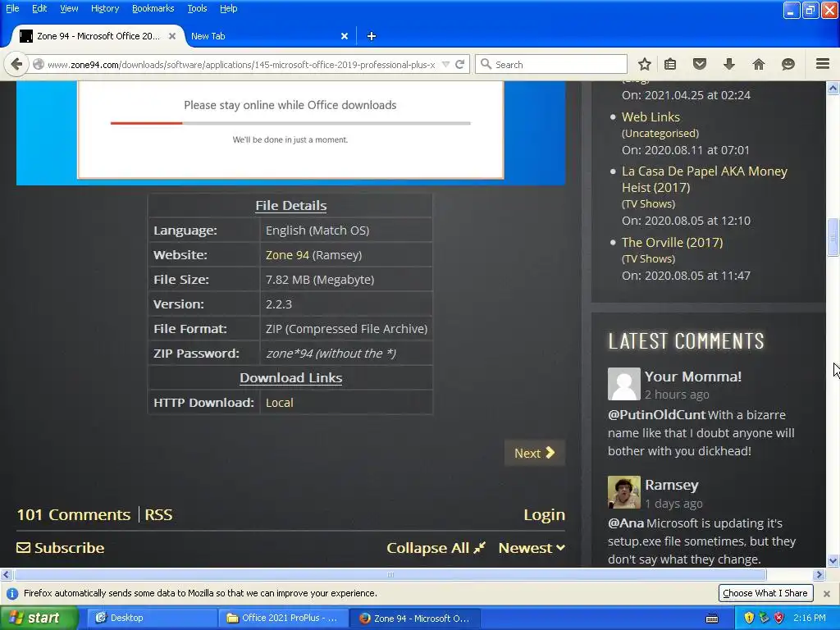
Task: Click the Search input field
Action: [551, 64]
